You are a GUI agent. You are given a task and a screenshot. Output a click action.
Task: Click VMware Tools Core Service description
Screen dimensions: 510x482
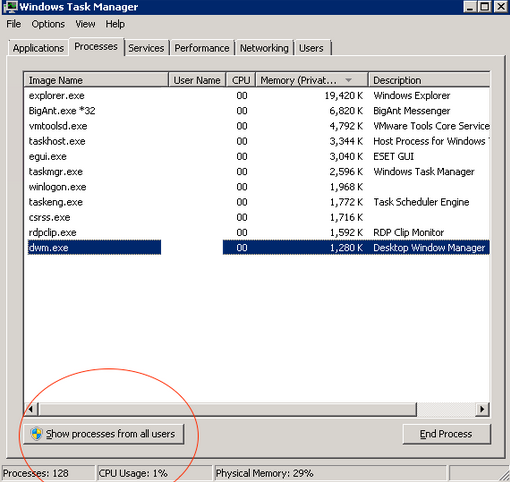(431, 126)
